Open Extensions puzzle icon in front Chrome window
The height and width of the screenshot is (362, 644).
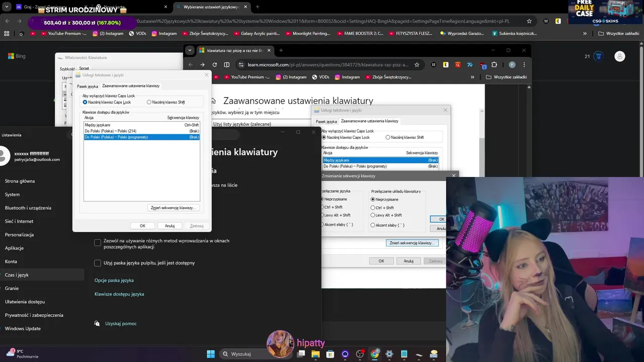[494, 64]
